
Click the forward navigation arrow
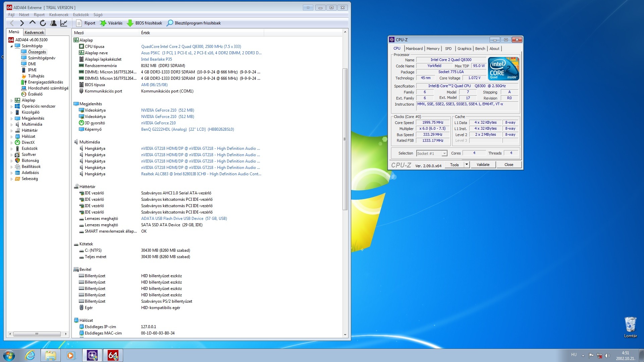[22, 23]
